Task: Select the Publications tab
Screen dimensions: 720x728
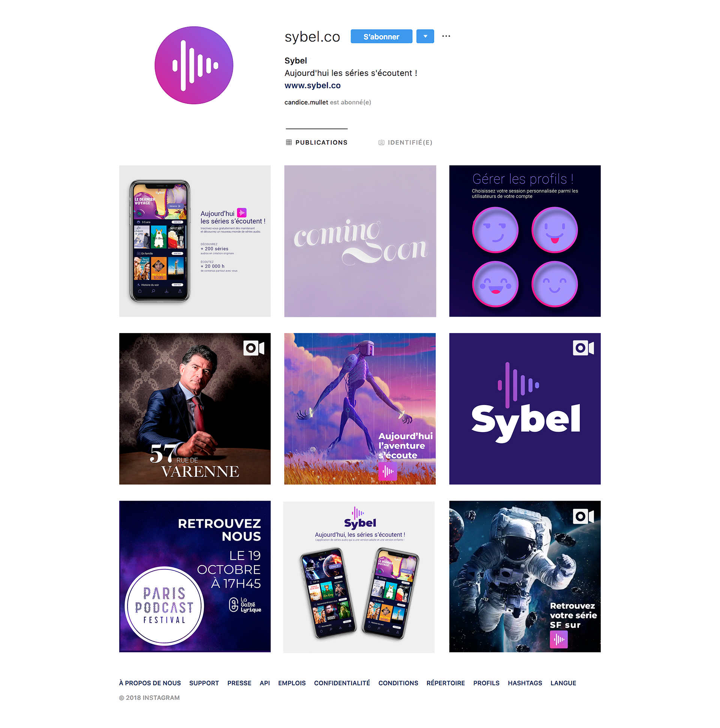Action: 316,143
